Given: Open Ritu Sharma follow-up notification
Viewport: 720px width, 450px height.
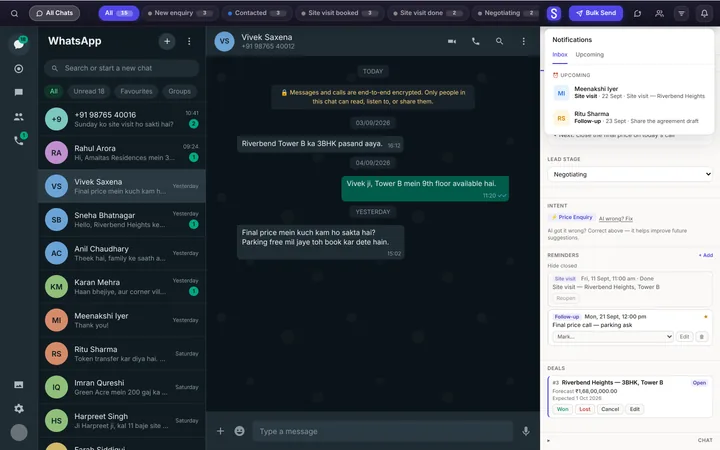Looking at the screenshot, I should 629,118.
